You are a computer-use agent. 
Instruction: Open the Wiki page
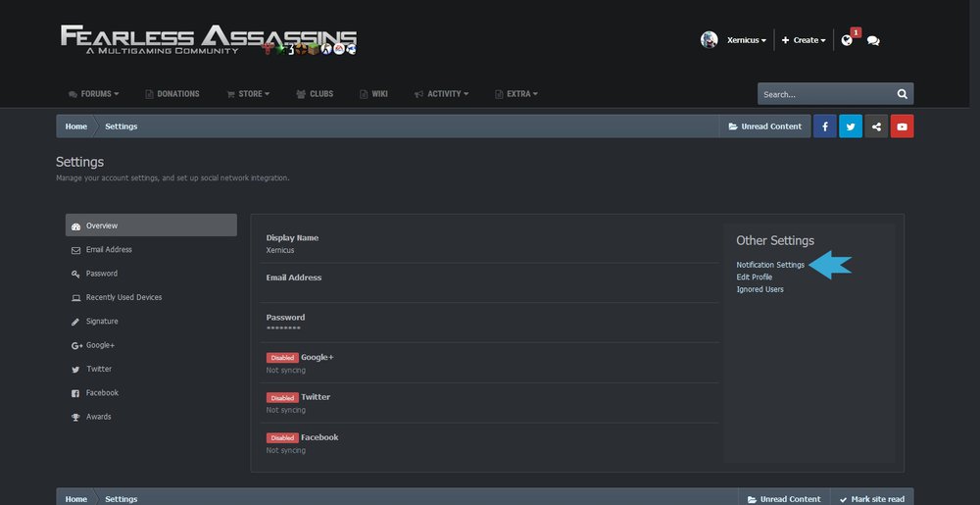[373, 94]
